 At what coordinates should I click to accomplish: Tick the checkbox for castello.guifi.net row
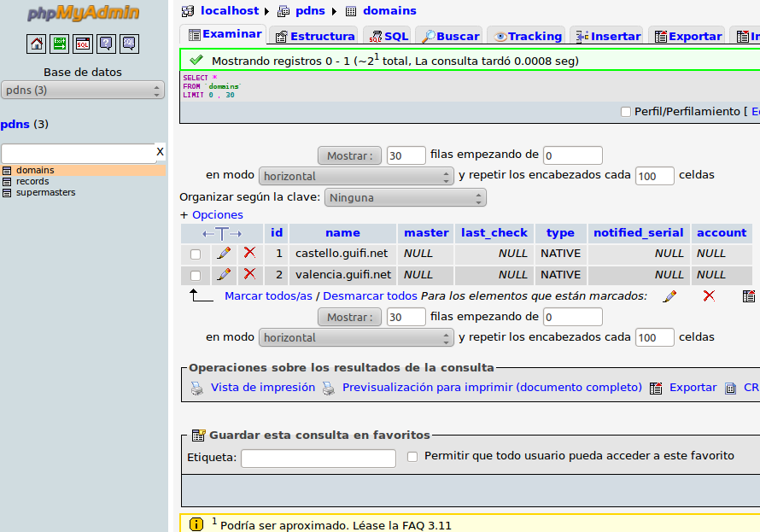click(x=196, y=254)
